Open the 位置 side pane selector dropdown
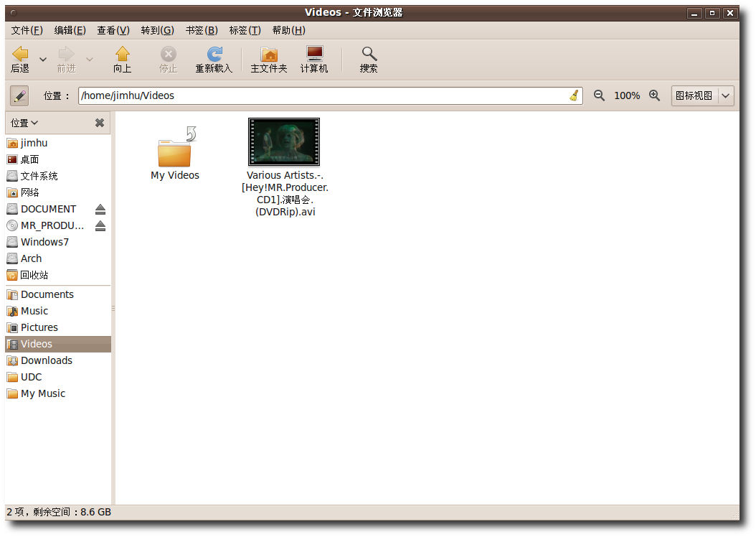 pyautogui.click(x=24, y=123)
